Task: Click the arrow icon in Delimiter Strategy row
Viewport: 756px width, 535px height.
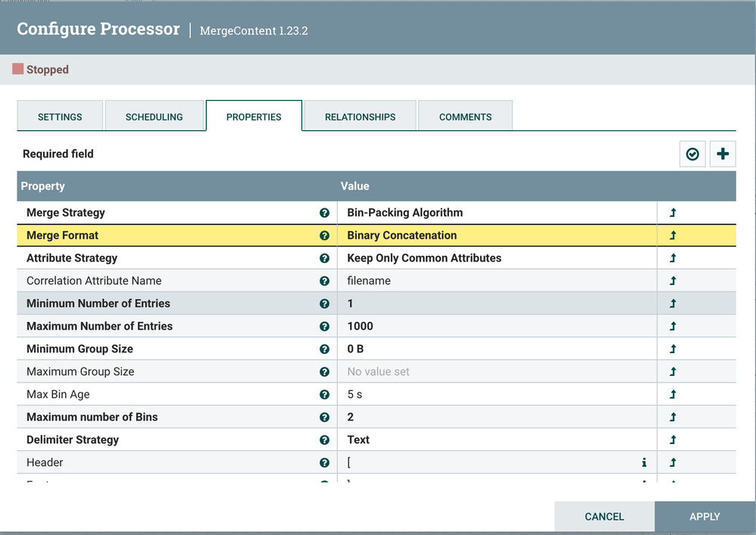Action: (x=673, y=440)
